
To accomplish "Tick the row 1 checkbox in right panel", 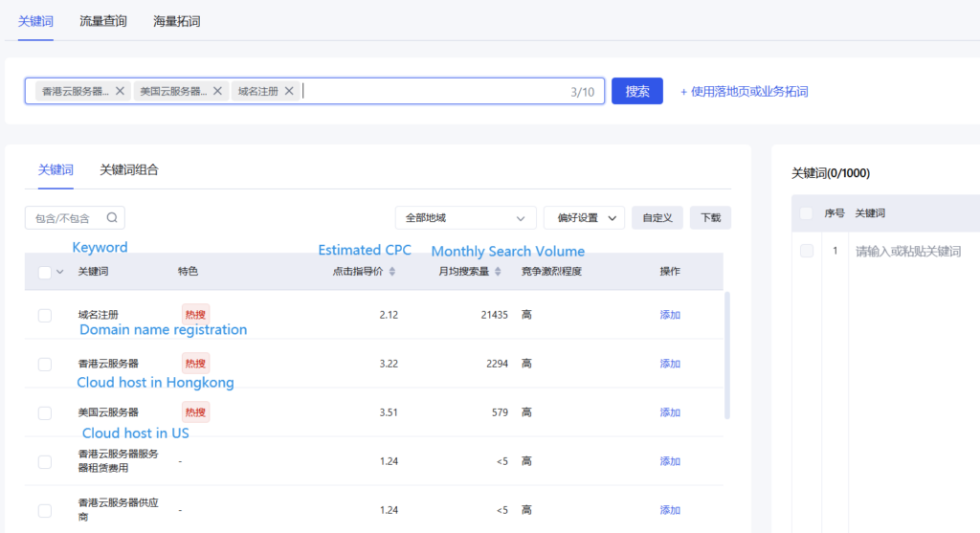I will (806, 252).
